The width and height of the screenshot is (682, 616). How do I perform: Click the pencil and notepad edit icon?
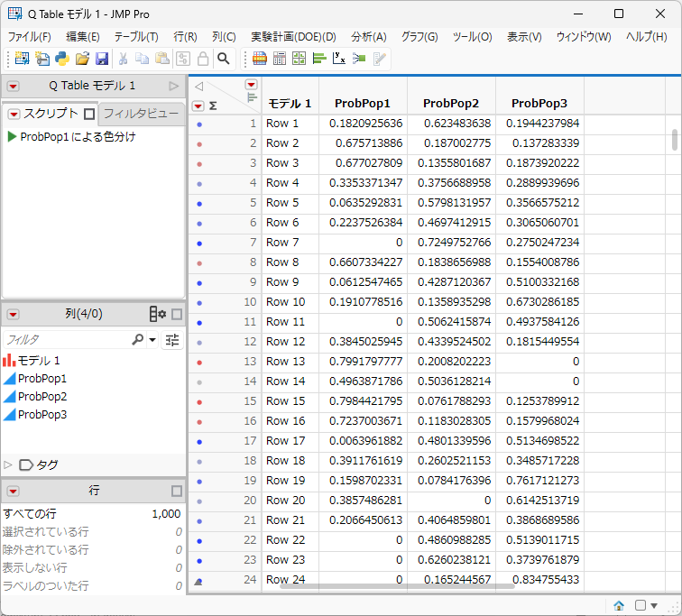click(379, 59)
